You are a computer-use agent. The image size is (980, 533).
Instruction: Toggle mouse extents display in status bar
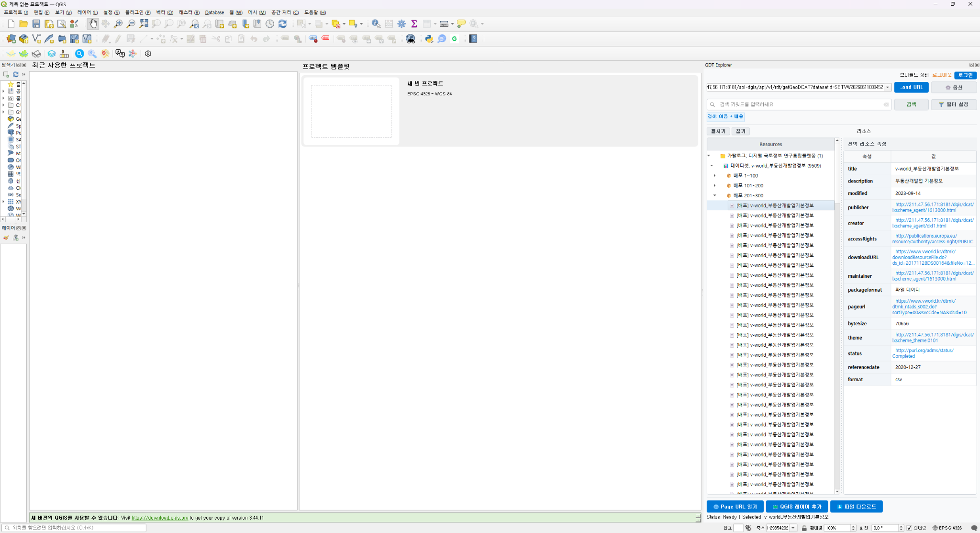click(748, 528)
